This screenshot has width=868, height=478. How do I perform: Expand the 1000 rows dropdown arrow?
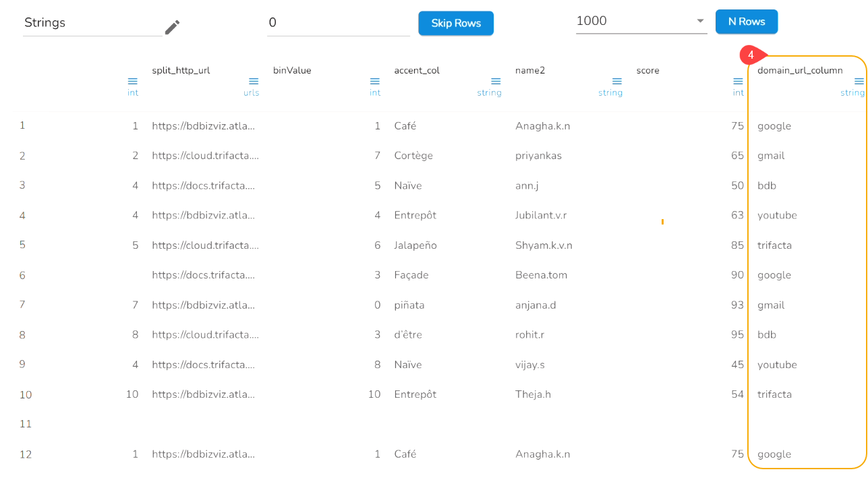pyautogui.click(x=700, y=21)
